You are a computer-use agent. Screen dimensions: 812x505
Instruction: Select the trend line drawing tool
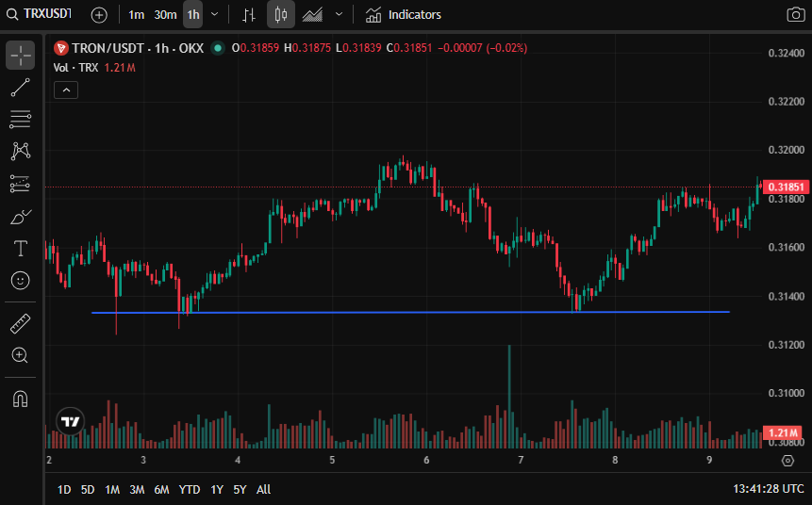tap(20, 88)
